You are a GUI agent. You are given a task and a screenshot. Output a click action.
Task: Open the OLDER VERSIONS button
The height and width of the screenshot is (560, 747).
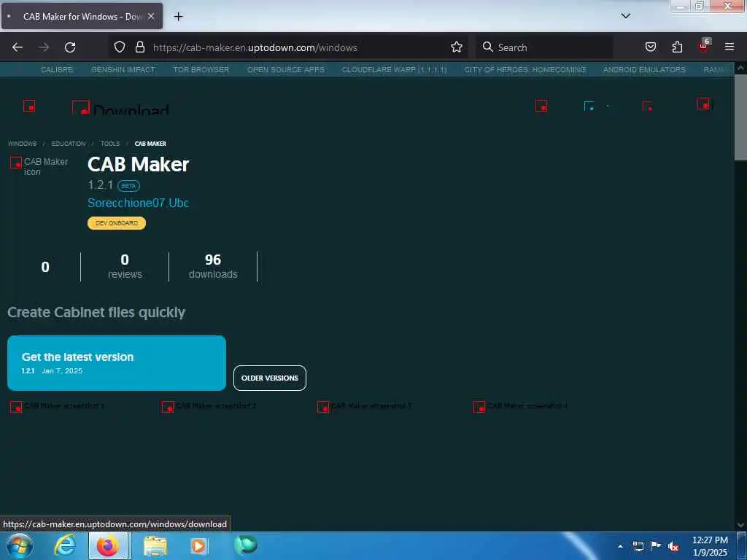click(270, 378)
